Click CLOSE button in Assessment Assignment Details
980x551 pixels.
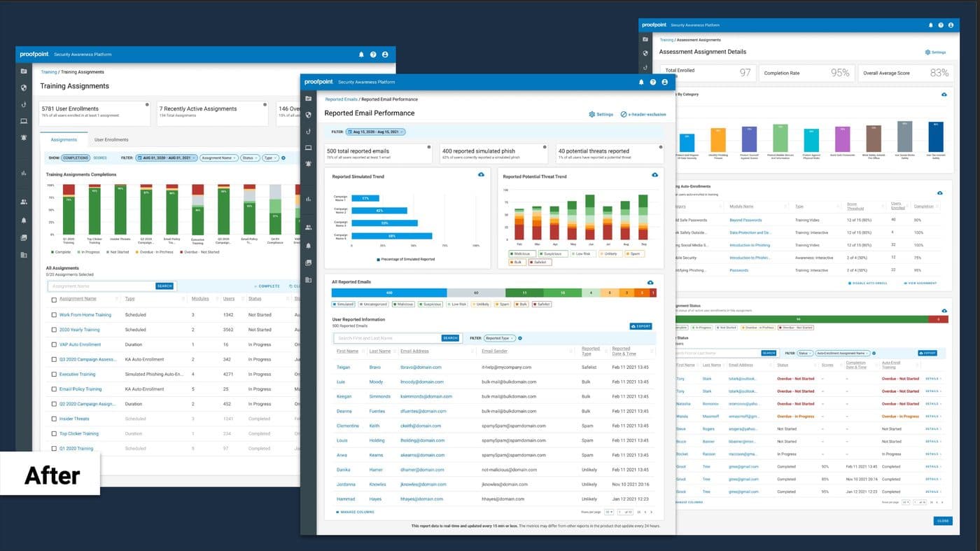[943, 521]
